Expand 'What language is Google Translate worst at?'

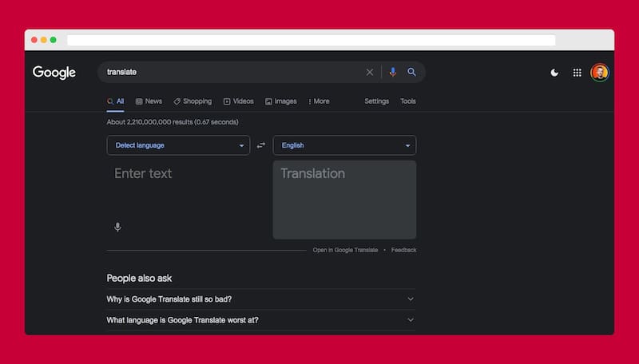(260, 320)
